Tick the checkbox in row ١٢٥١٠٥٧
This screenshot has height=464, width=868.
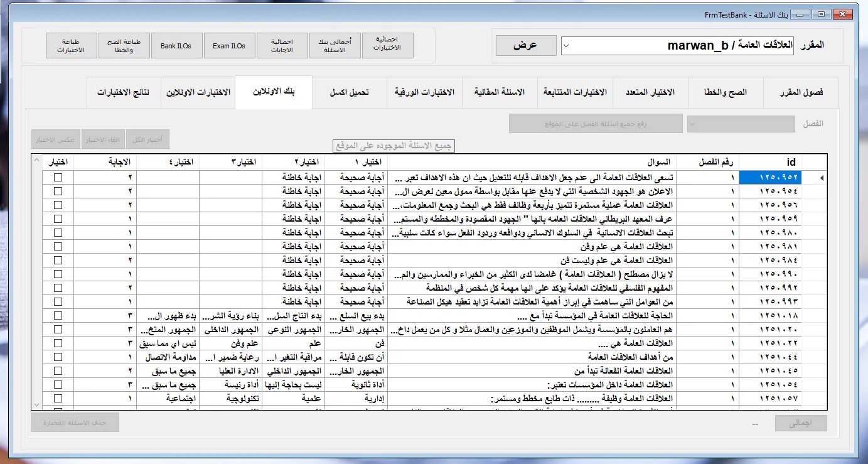(x=58, y=399)
